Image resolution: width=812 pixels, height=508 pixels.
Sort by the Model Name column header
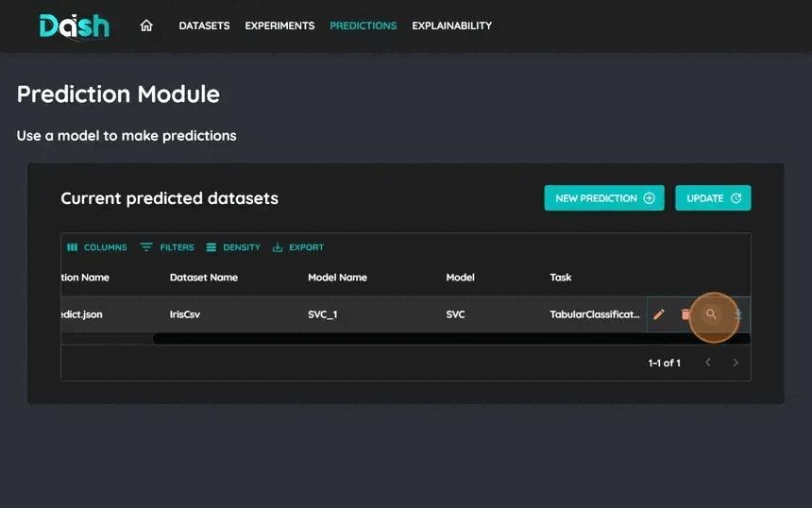[337, 277]
